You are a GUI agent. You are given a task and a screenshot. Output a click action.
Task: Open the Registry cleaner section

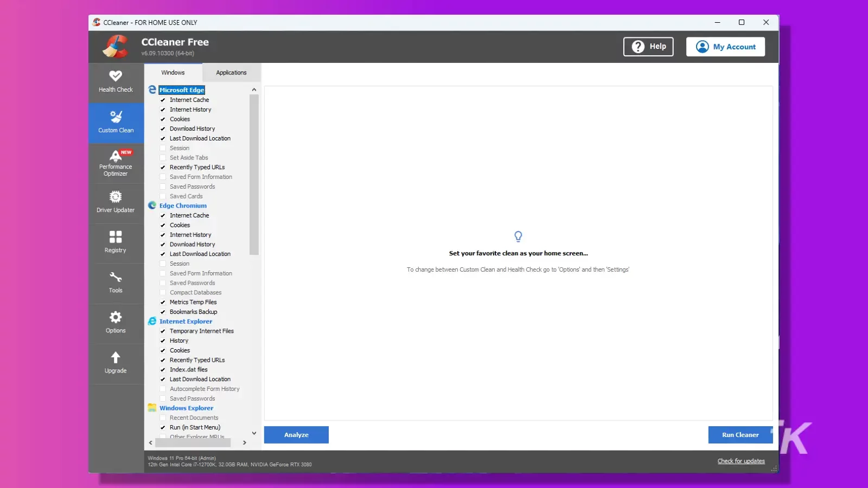116,243
